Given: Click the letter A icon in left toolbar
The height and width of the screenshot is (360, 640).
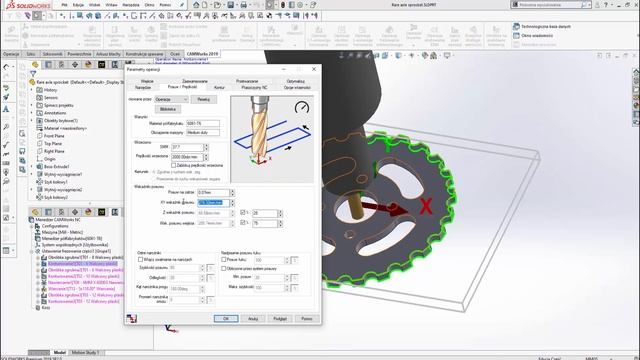Looking at the screenshot, I should [6, 109].
